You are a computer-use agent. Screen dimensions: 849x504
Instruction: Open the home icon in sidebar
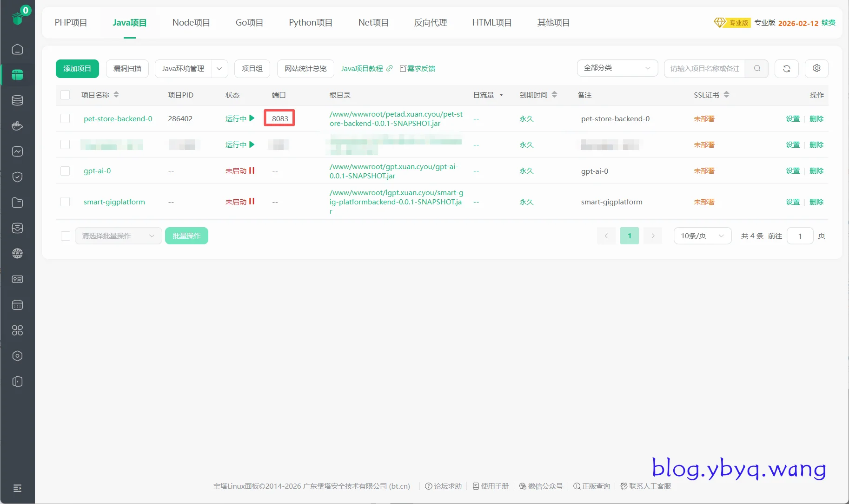[x=17, y=49]
